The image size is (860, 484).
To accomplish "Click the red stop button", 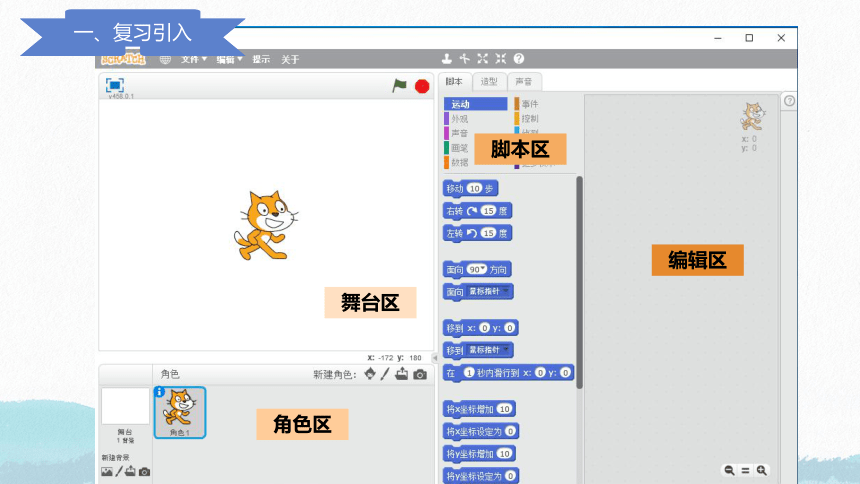I will tap(422, 86).
